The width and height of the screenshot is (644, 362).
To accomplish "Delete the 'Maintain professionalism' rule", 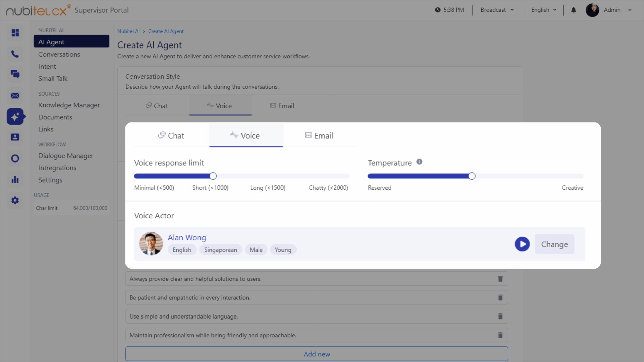I will [x=500, y=335].
